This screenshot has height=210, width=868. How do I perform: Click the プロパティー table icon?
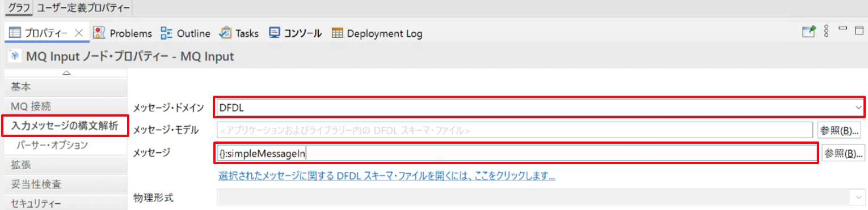(x=15, y=33)
